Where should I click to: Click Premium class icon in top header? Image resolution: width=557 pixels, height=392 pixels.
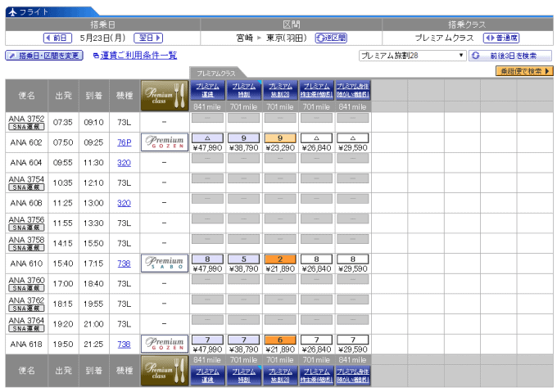point(165,96)
